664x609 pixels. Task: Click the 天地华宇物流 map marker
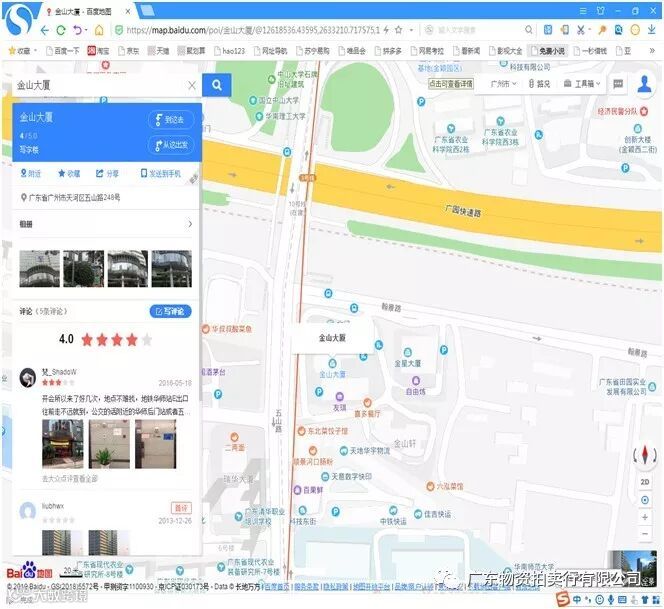pos(344,451)
